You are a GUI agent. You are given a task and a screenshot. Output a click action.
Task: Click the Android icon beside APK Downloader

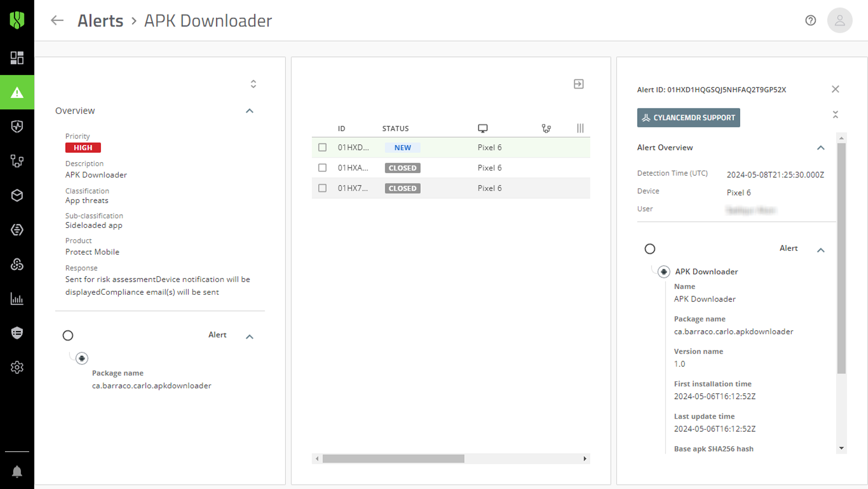pos(664,272)
